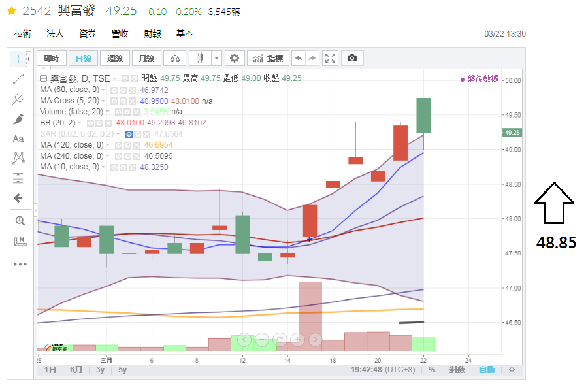Toggle fullscreen mode
Image resolution: width=588 pixels, height=392 pixels.
click(330, 59)
